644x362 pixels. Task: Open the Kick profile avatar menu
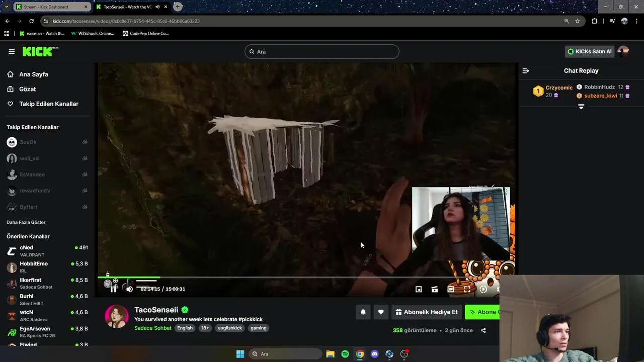coord(623,51)
